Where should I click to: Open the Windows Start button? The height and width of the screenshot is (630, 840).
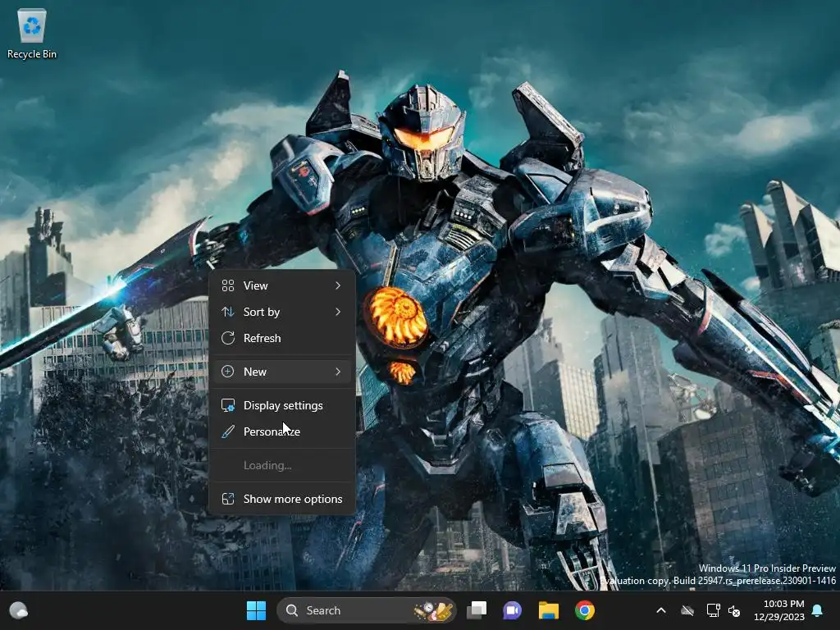pos(256,610)
